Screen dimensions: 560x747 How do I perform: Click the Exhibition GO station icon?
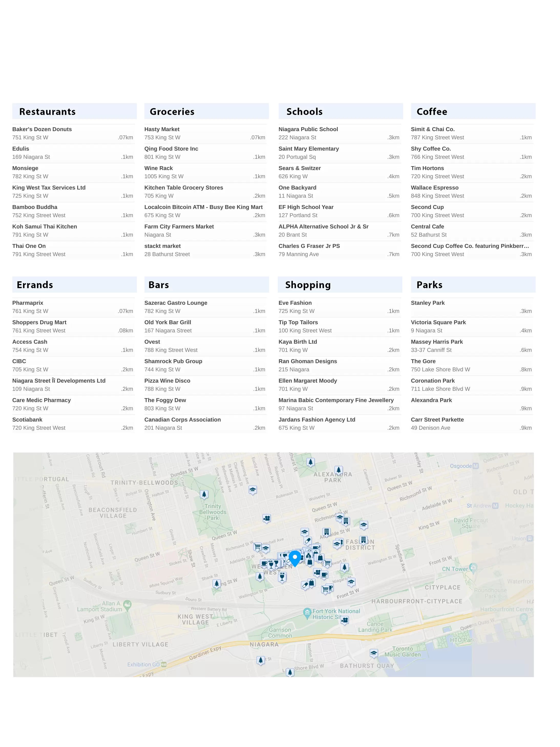point(163,664)
